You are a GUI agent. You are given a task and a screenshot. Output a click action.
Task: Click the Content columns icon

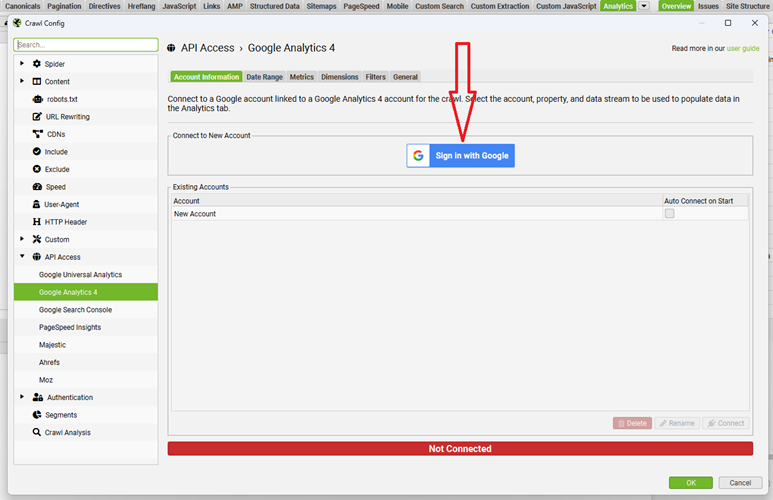tap(36, 81)
